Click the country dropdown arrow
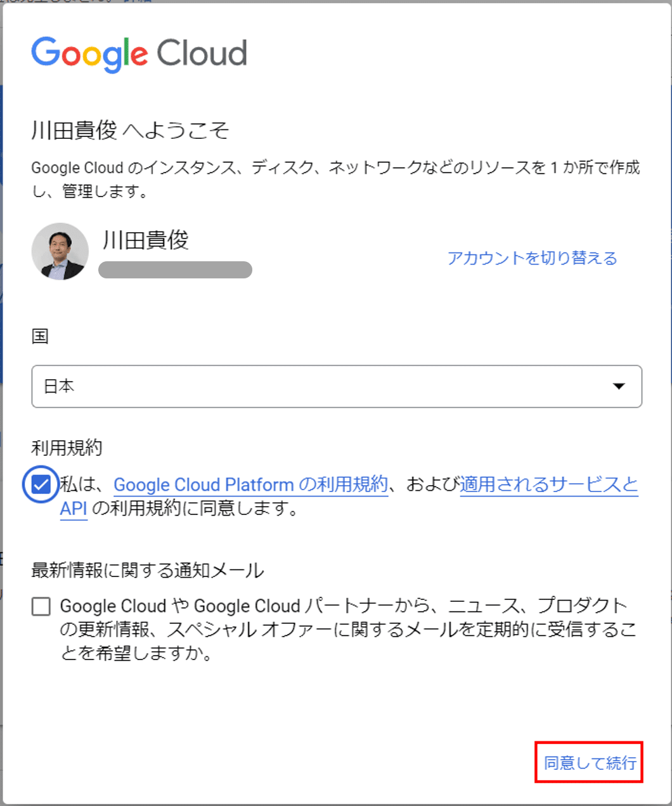 pos(619,386)
